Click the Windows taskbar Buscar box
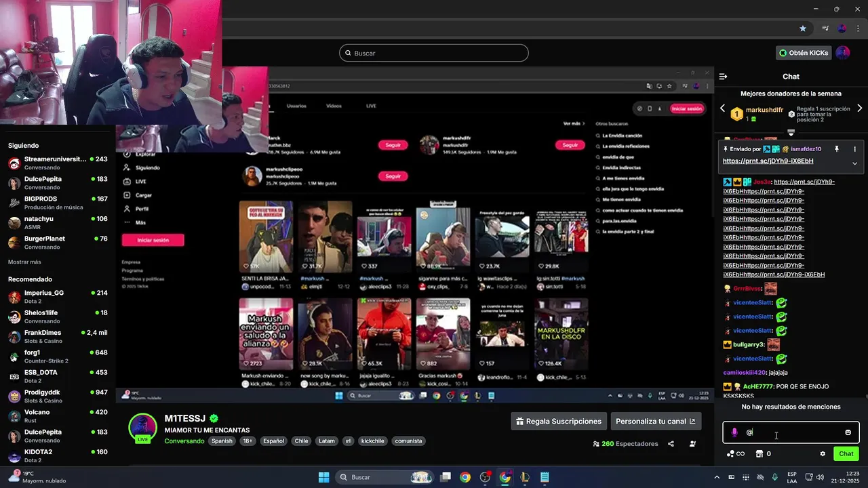868x488 pixels. 385,477
